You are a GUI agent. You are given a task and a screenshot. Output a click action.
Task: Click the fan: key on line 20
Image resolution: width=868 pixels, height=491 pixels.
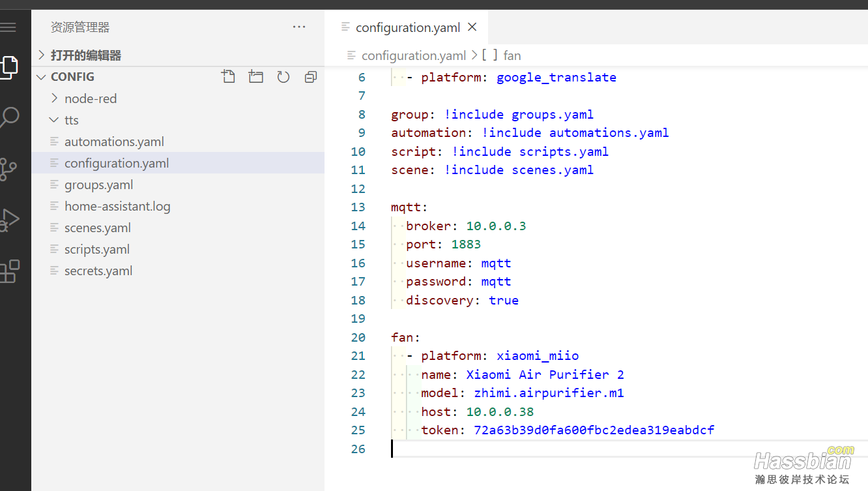tap(405, 338)
